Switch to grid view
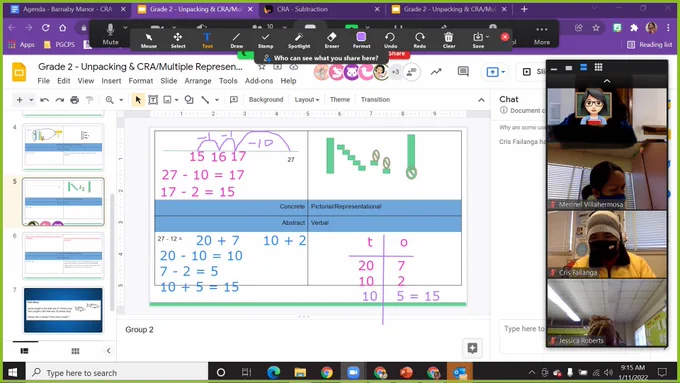The height and width of the screenshot is (383, 680). coord(75,351)
